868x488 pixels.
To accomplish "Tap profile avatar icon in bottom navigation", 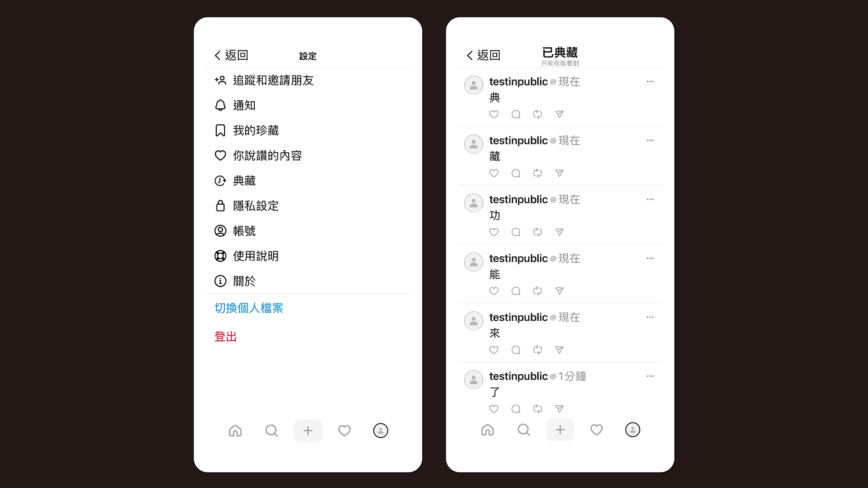I will (380, 430).
